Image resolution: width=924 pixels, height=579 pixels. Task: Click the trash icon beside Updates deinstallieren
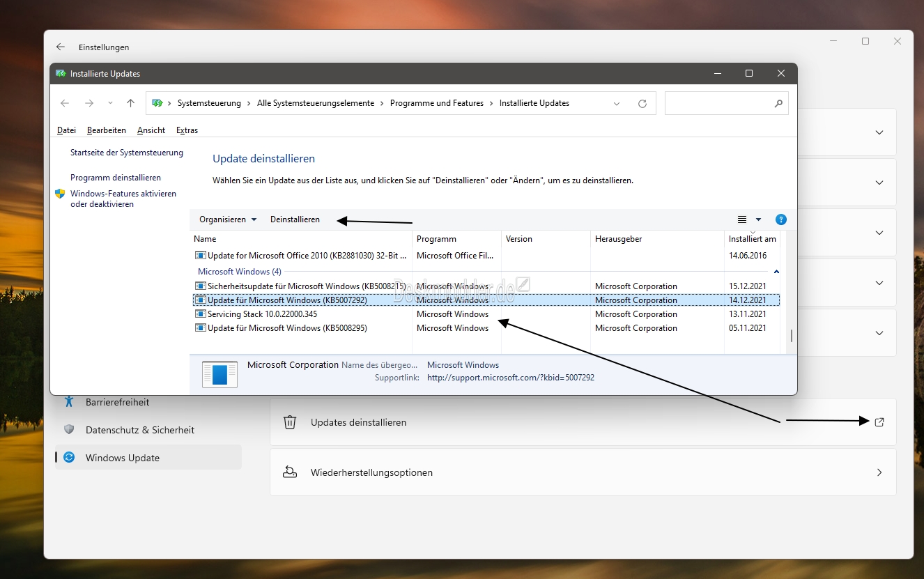tap(290, 422)
